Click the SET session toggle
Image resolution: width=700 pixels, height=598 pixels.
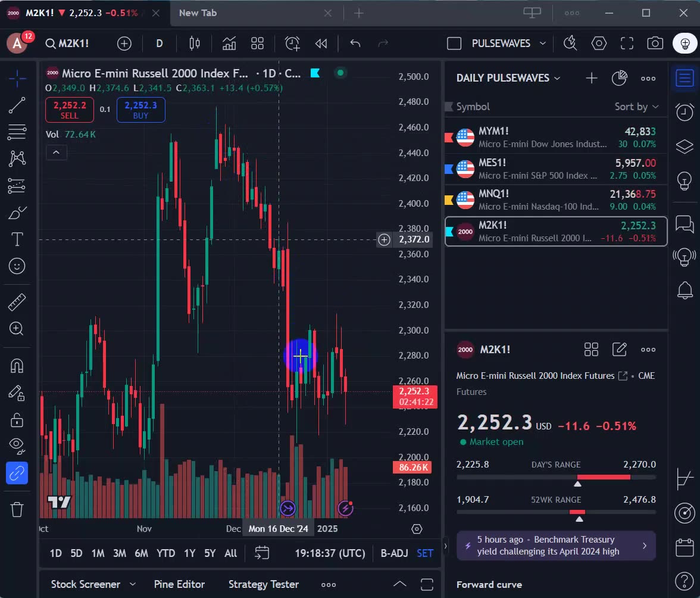pyautogui.click(x=424, y=553)
